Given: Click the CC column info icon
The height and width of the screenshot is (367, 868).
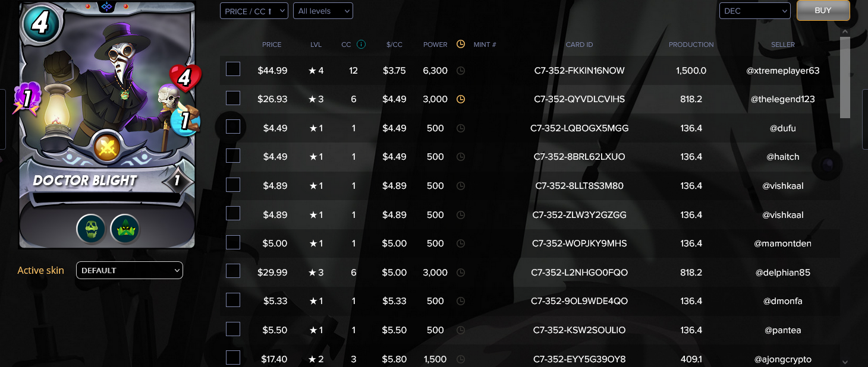Looking at the screenshot, I should (x=361, y=45).
